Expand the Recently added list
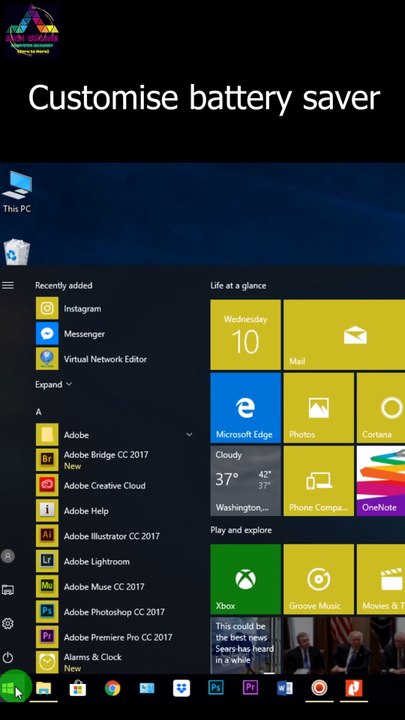Viewport: 405px width, 720px height. point(54,384)
